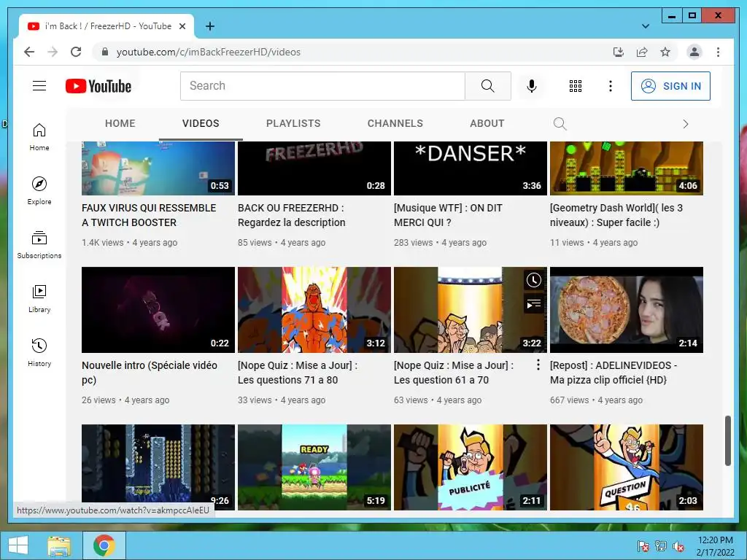This screenshot has width=747, height=560.
Task: Select the i'm Back FreezerHD browser tab
Action: 107,26
